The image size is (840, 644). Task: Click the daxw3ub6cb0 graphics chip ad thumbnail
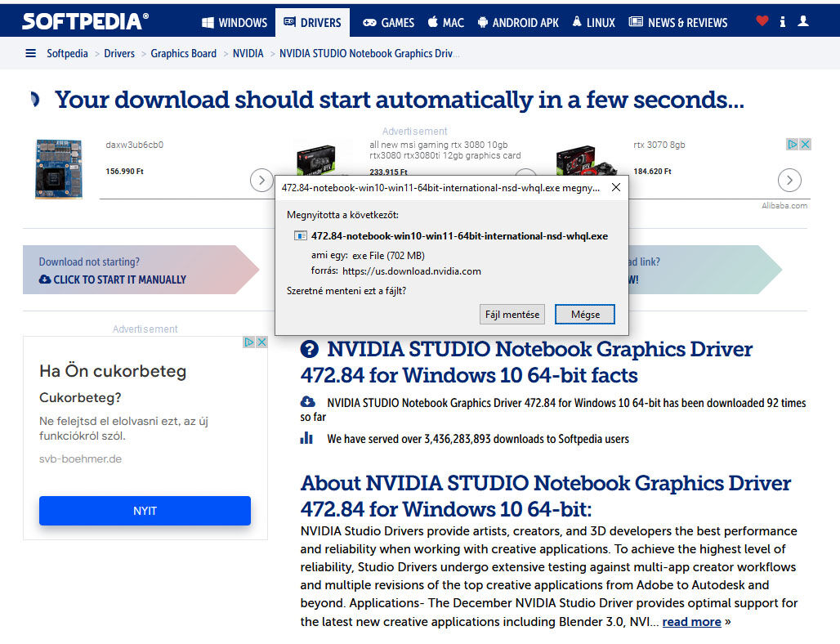pyautogui.click(x=59, y=169)
